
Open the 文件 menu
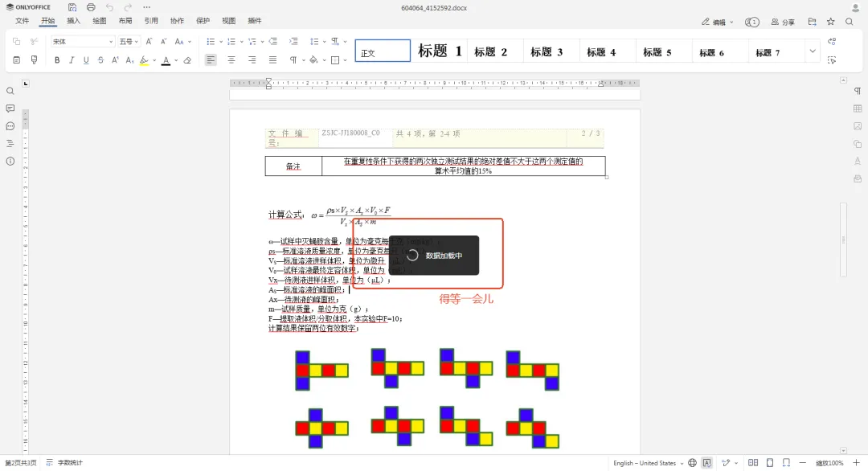(23, 21)
